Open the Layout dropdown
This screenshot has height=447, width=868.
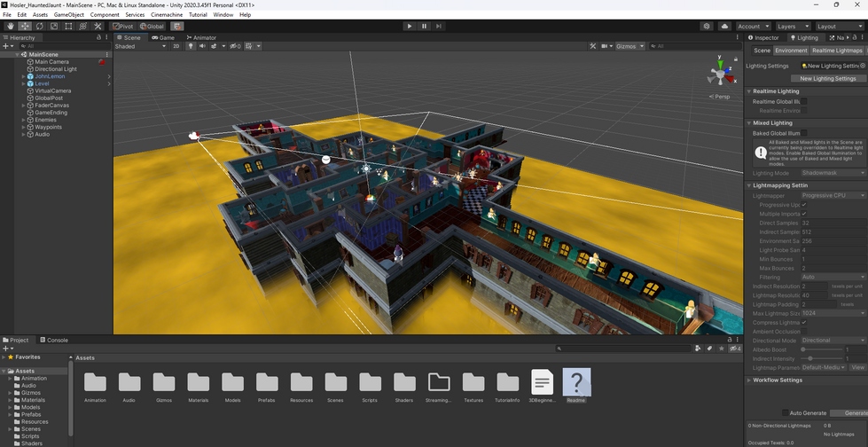tap(840, 26)
